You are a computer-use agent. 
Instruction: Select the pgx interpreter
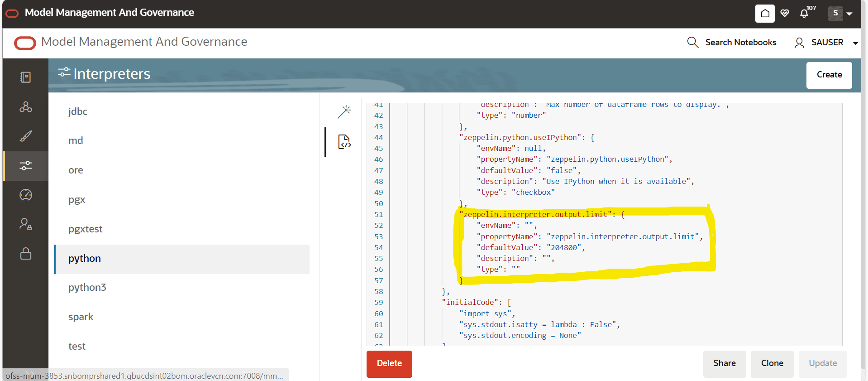click(181, 200)
